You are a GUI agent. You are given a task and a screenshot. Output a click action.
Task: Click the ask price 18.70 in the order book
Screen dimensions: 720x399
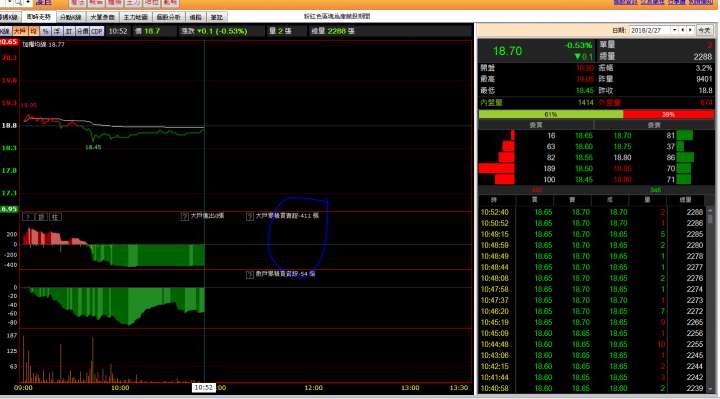click(622, 135)
